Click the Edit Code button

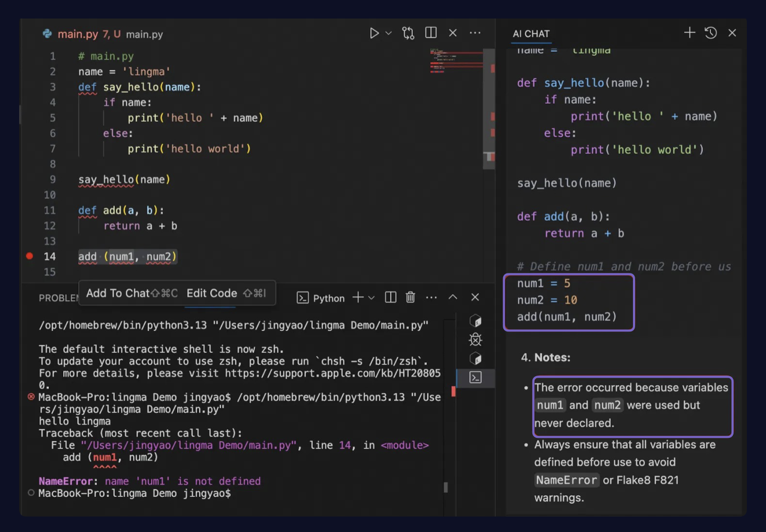point(212,293)
